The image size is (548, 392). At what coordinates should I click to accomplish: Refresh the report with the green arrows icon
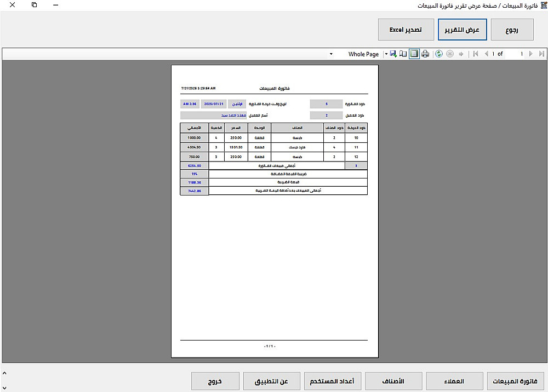(439, 54)
